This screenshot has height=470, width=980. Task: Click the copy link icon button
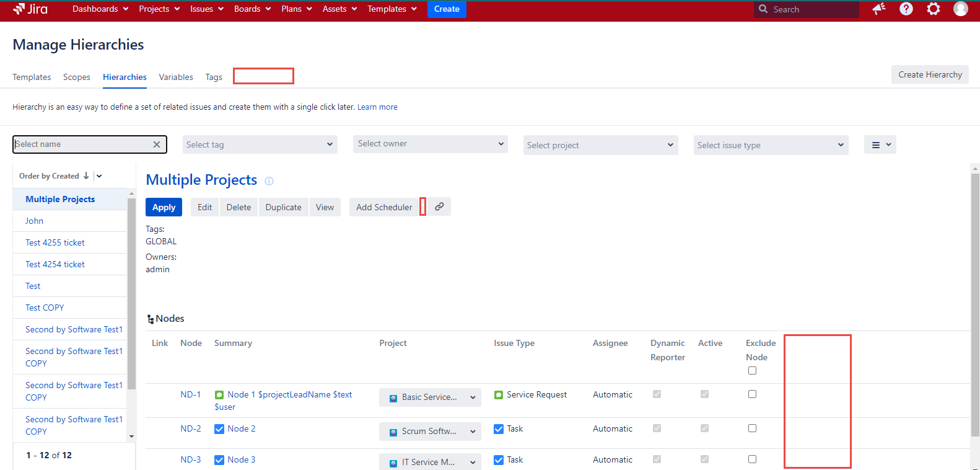(439, 207)
